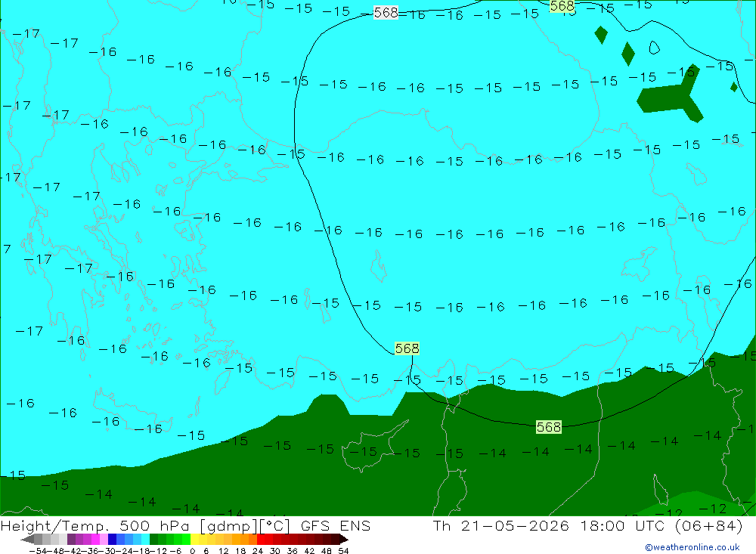756x554 pixels.
Task: Click the 568 contour label in the map center
Action: 407,348
